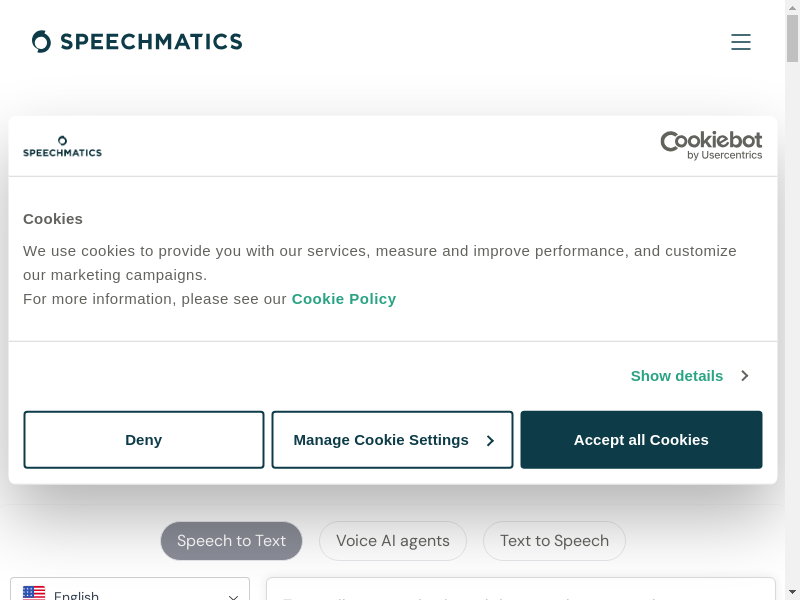Click the Cookiebot by Usercentrics logo

tap(711, 145)
